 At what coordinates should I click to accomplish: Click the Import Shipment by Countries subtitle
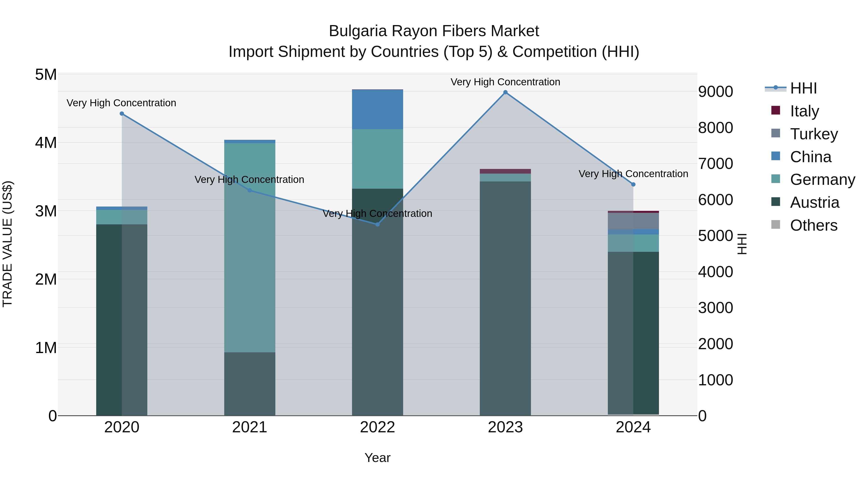pos(434,52)
